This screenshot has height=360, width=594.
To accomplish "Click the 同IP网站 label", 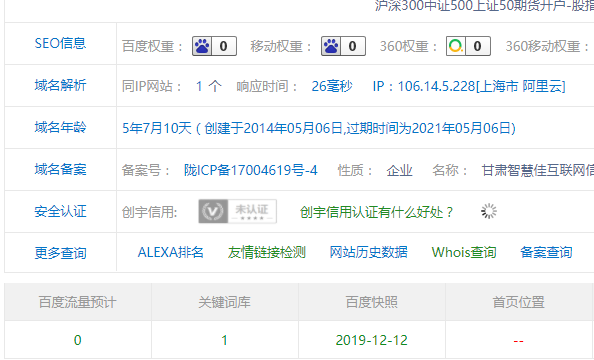I will (x=152, y=86).
